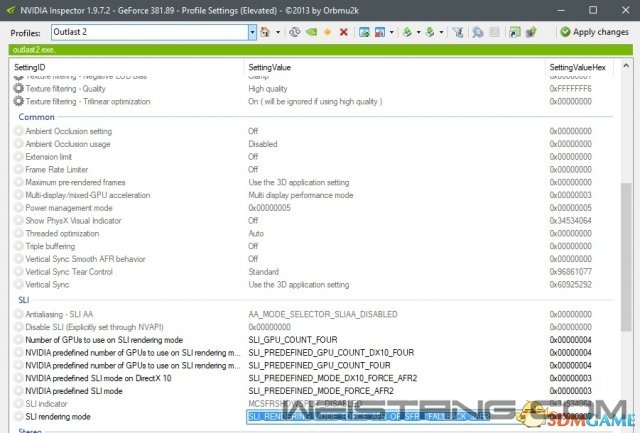Click the icon beside SLI rendering mode
This screenshot has height=433, width=640.
tap(18, 417)
